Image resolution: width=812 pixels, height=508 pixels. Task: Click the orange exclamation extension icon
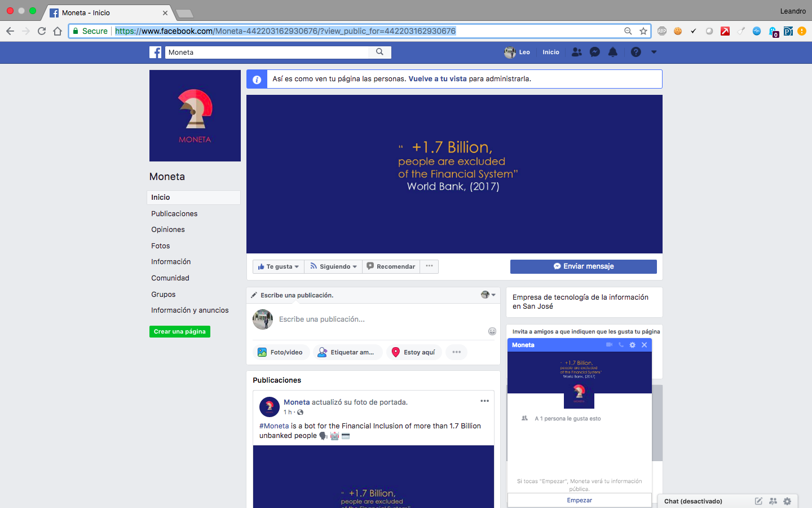(x=802, y=31)
